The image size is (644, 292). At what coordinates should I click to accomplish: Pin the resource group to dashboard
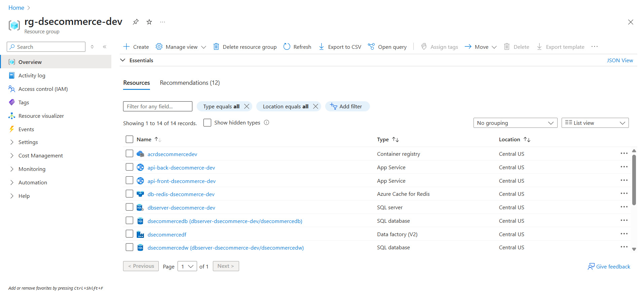[136, 22]
